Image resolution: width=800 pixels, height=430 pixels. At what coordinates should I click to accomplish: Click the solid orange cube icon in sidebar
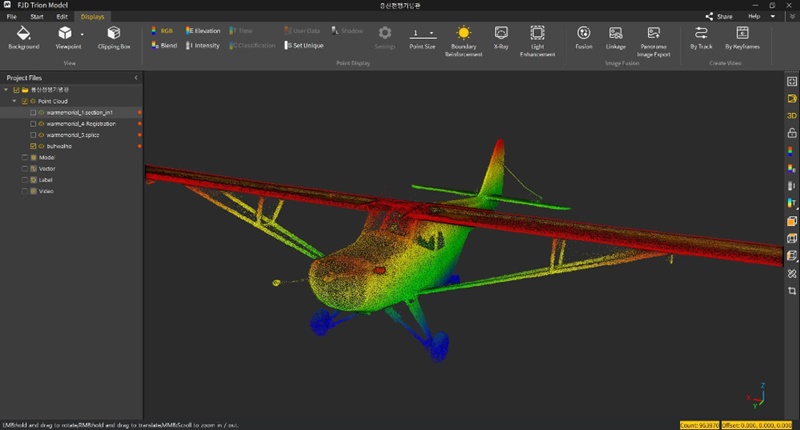click(792, 221)
